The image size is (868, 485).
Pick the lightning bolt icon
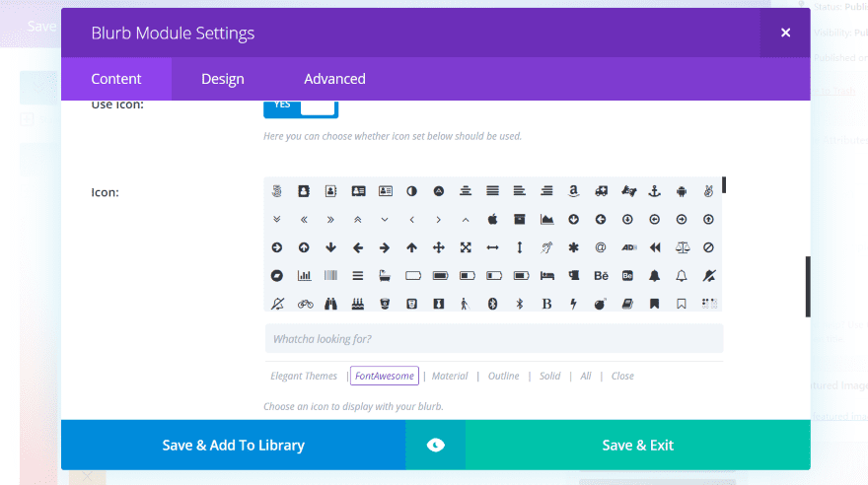[x=573, y=304]
